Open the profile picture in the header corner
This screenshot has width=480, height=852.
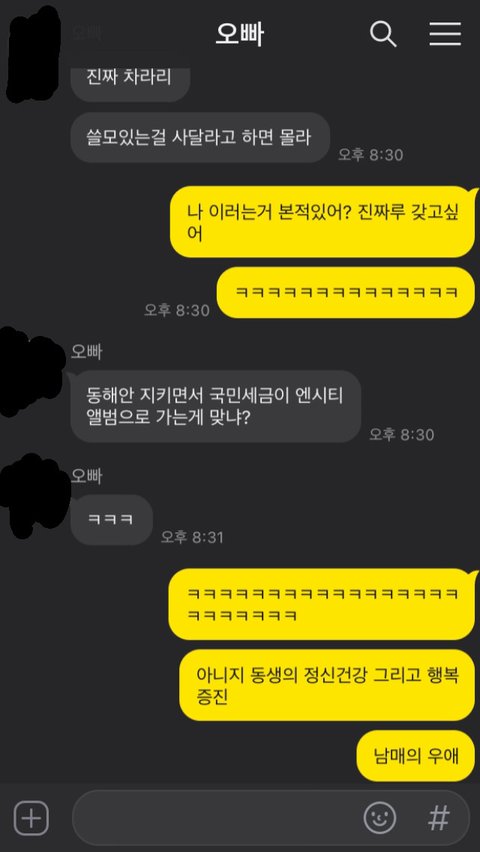pyautogui.click(x=35, y=53)
